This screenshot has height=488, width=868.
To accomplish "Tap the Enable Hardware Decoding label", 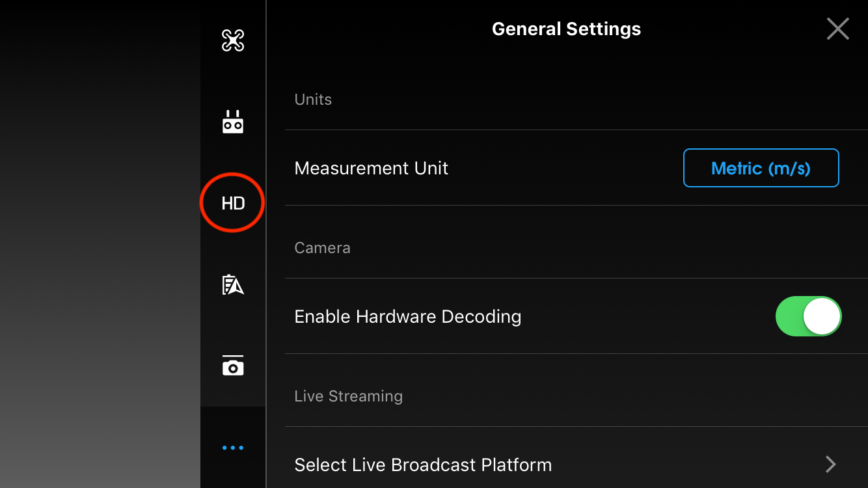I will [x=408, y=316].
